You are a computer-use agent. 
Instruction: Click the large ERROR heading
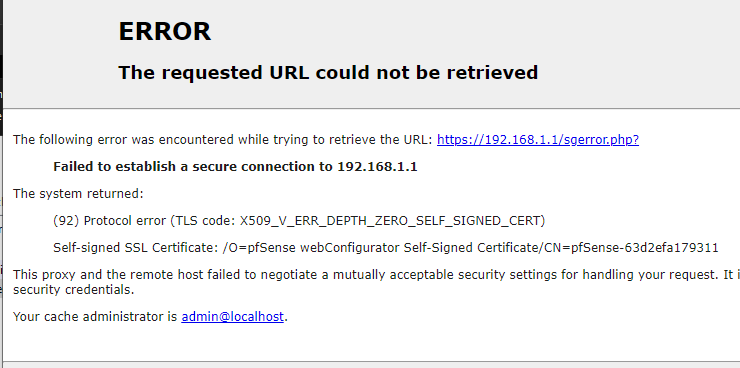point(164,32)
